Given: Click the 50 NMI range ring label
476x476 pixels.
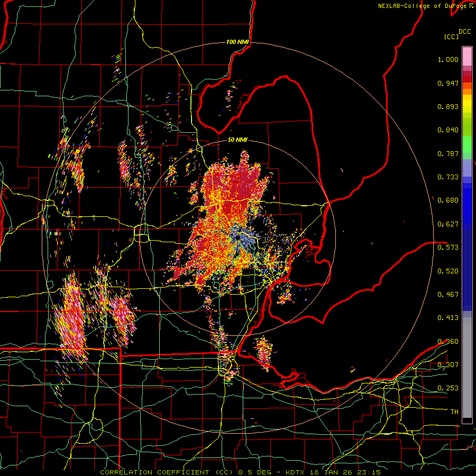Looking at the screenshot, I should (237, 140).
